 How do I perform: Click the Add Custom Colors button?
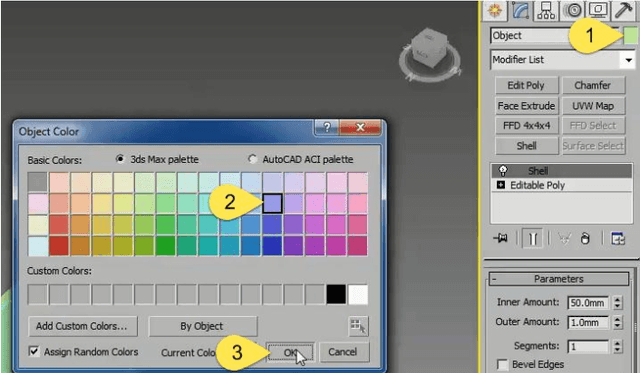point(83,326)
